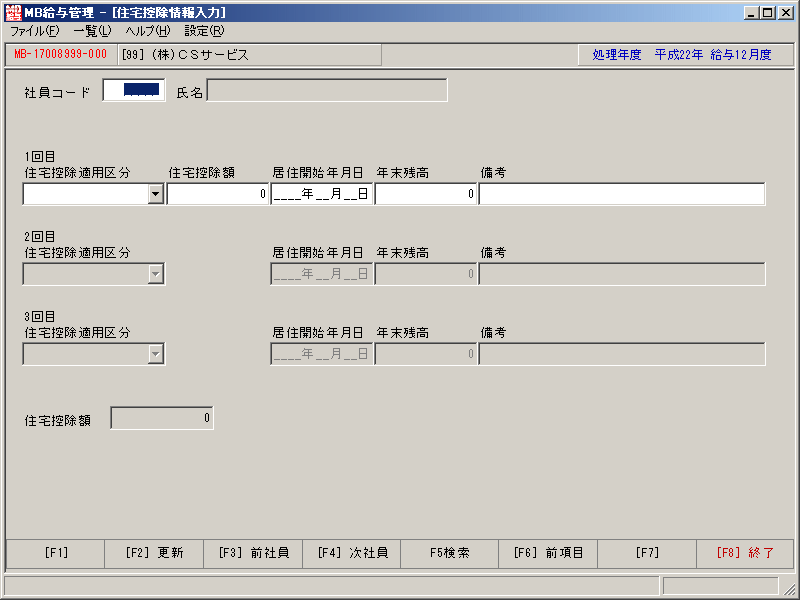
Task: Click the 3回目 居住開始年月日 date field
Action: click(x=322, y=354)
